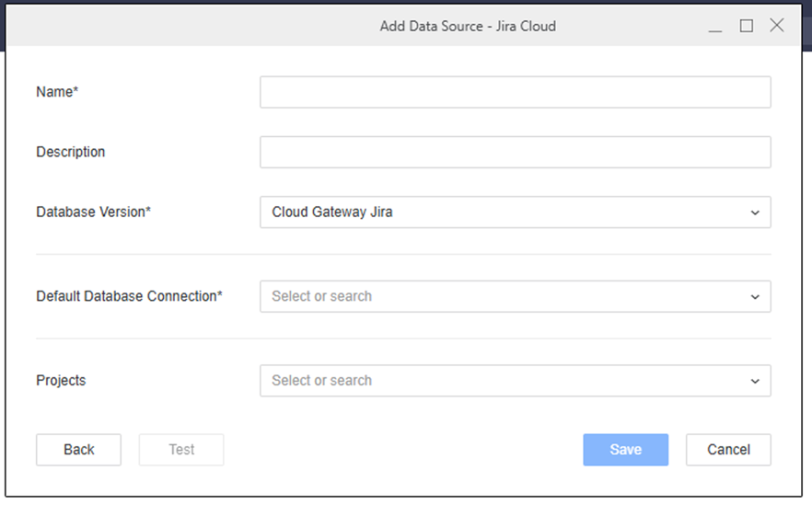Click the Name input field
The height and width of the screenshot is (505, 812).
pyautogui.click(x=515, y=92)
